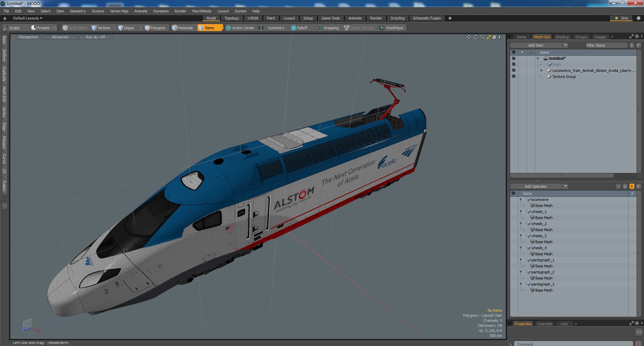Image resolution: width=644 pixels, height=346 pixels.
Task: Click the viewport maximize icon
Action: 489,37
